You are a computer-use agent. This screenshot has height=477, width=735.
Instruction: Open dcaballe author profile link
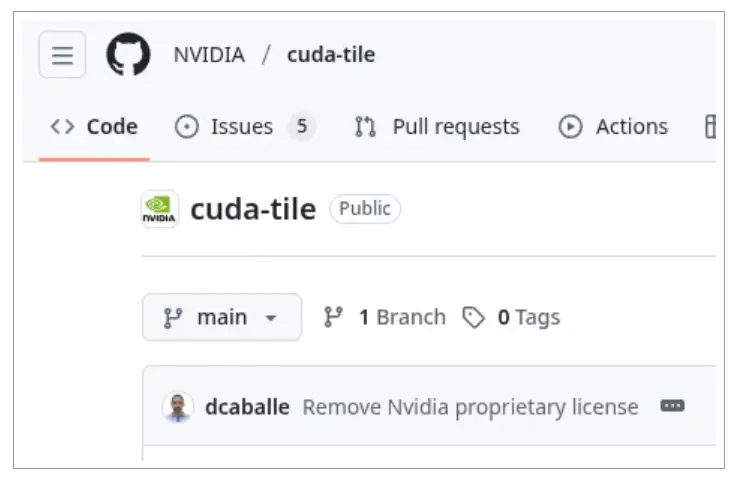click(247, 407)
